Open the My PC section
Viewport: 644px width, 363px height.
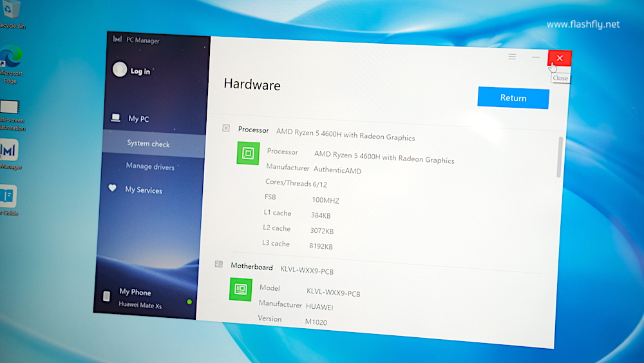tap(138, 119)
